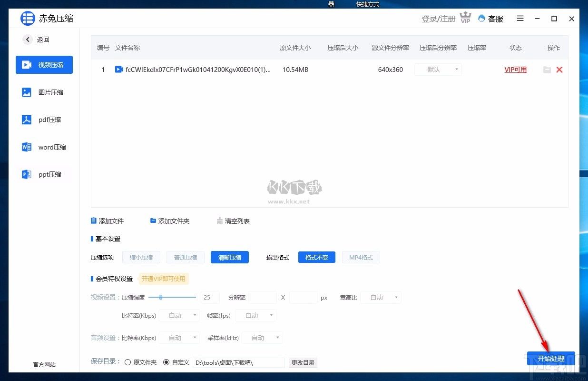
Task: Select the 原文件夹 radio option
Action: click(127, 362)
